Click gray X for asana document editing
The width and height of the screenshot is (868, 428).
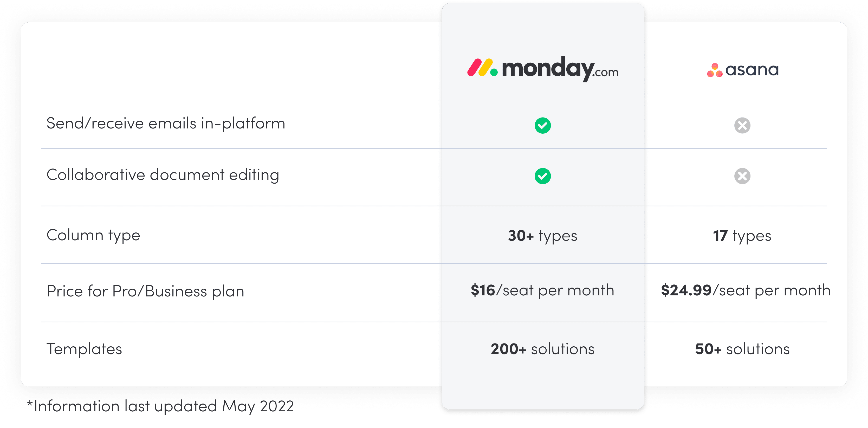pos(742,176)
